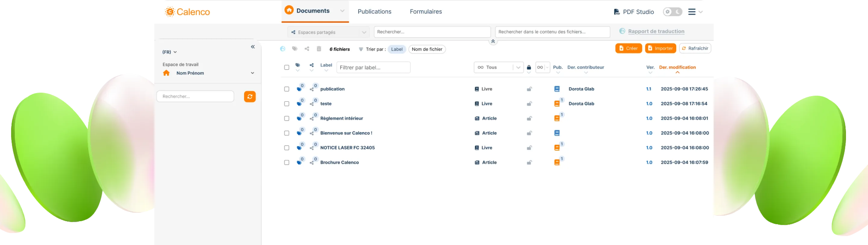Click the Filtrer par label input field
Viewport: 868px width, 245px height.
point(373,68)
